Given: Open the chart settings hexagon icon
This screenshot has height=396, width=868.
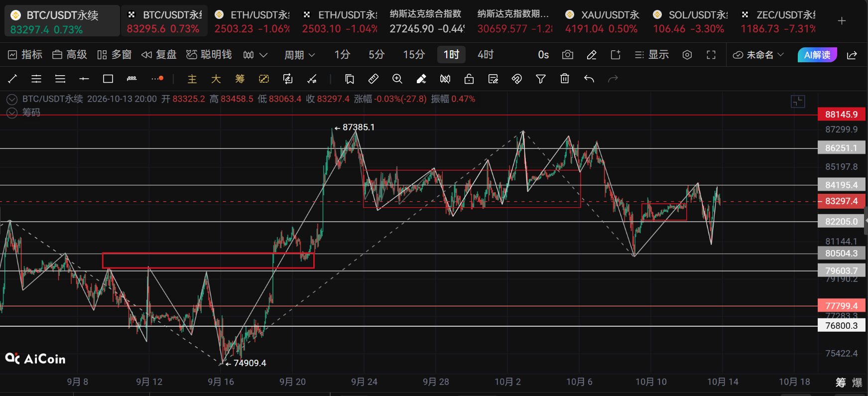Looking at the screenshot, I should coord(687,55).
